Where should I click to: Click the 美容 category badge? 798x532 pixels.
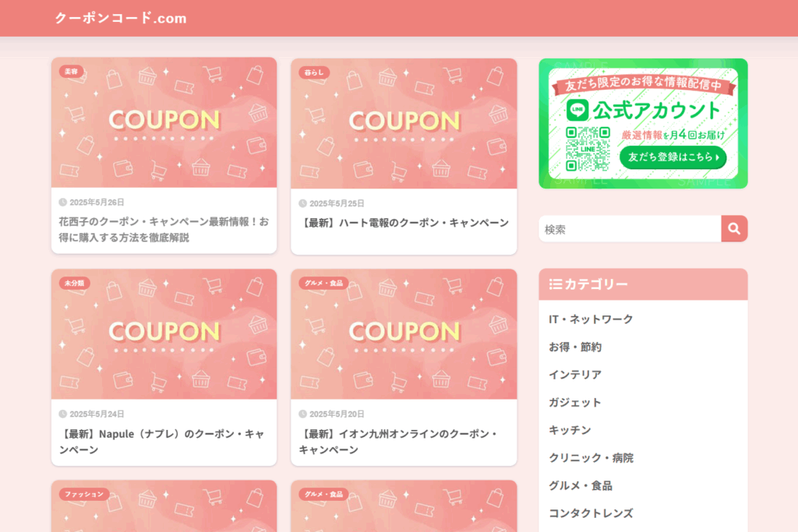click(x=71, y=72)
